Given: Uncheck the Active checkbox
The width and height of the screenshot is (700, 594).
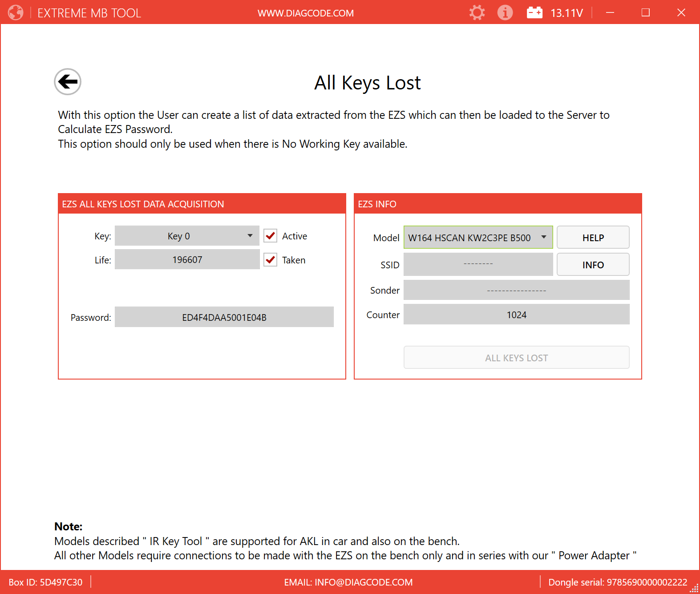Looking at the screenshot, I should (271, 236).
